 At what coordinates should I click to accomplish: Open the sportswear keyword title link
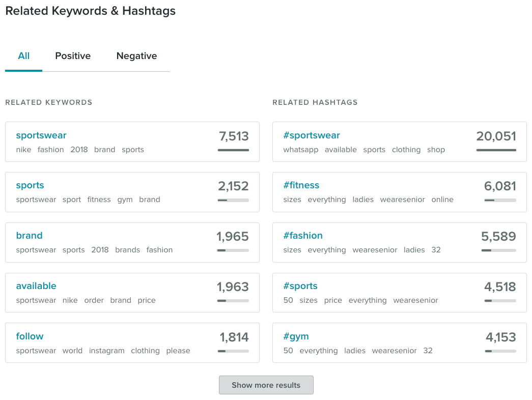(x=41, y=135)
